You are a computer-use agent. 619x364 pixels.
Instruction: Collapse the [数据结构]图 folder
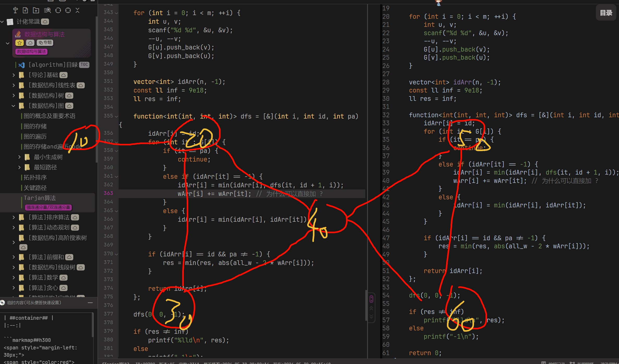click(14, 106)
